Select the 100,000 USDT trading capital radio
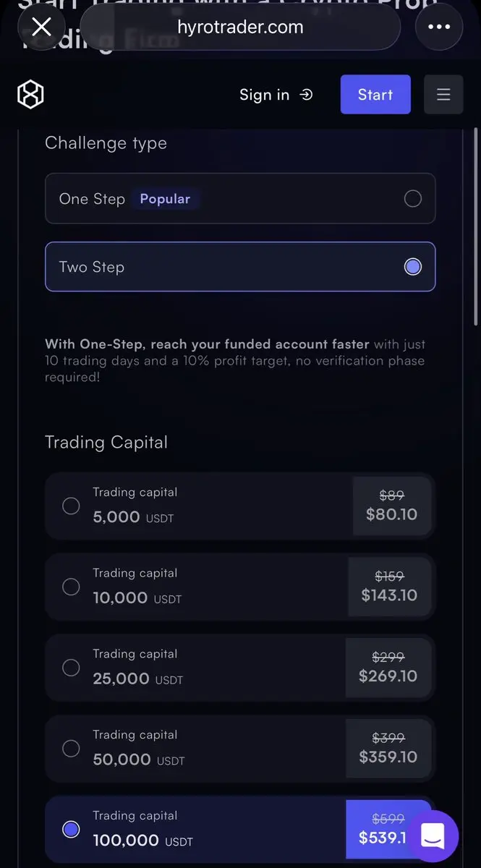The width and height of the screenshot is (481, 868). pyautogui.click(x=71, y=830)
